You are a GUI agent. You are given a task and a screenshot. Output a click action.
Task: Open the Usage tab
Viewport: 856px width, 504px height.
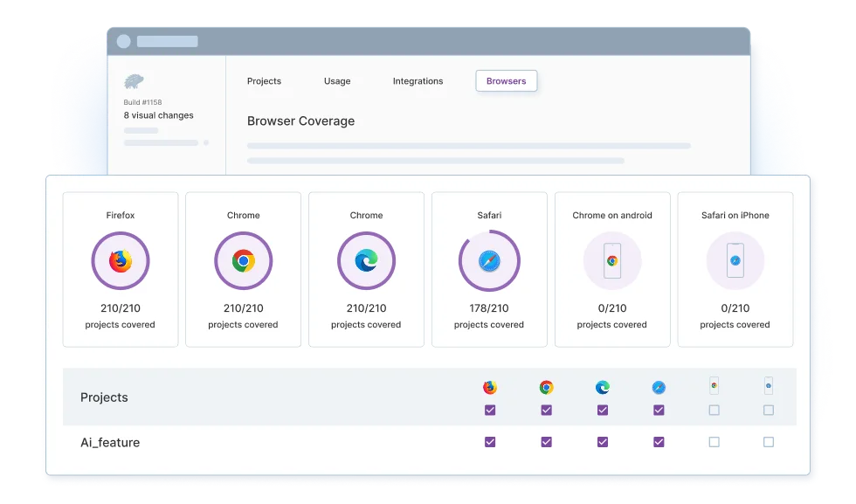(x=337, y=81)
